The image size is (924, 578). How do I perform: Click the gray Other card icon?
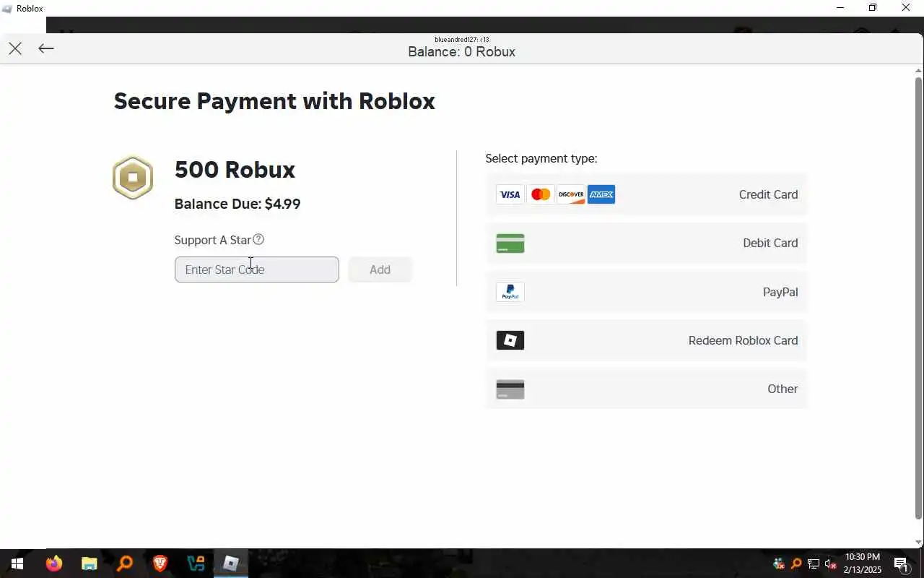(x=510, y=389)
